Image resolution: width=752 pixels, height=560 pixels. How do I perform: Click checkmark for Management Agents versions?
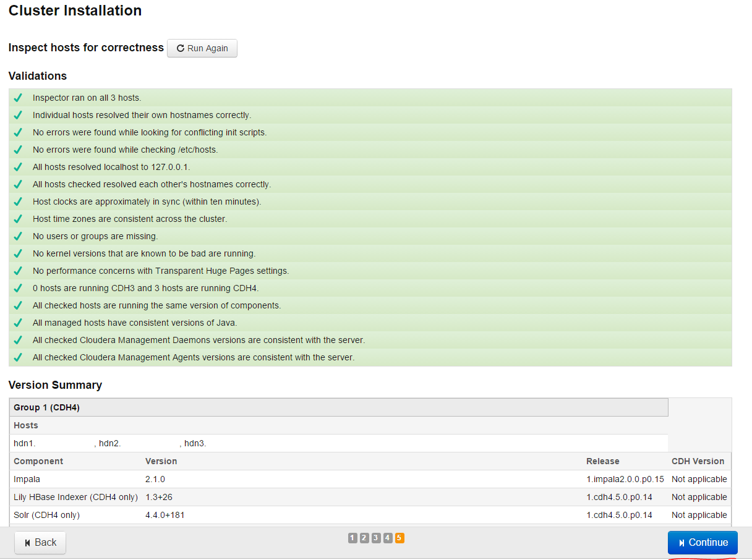pyautogui.click(x=18, y=357)
